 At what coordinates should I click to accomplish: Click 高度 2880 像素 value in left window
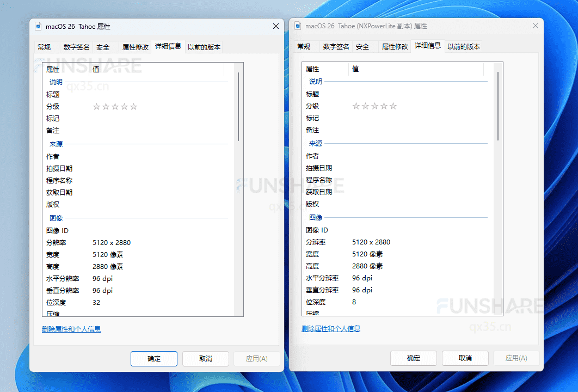click(x=108, y=267)
